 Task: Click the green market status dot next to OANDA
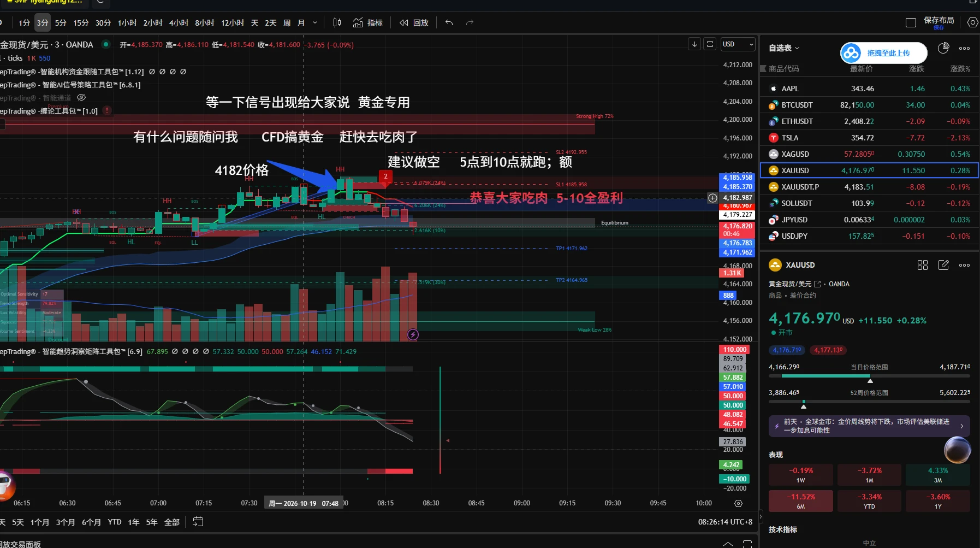(x=106, y=44)
